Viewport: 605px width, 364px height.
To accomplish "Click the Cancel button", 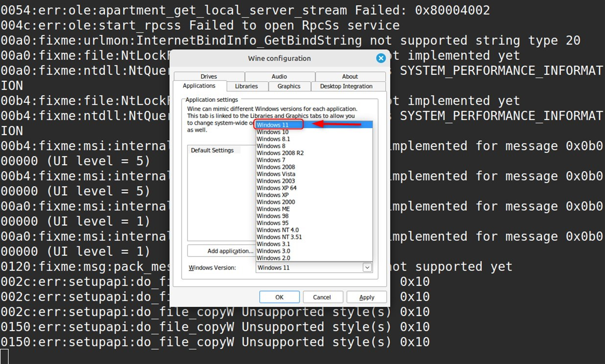I will click(322, 297).
